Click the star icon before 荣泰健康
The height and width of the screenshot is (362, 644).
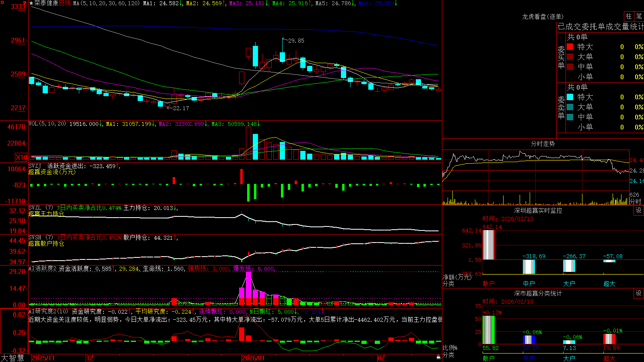point(31,3)
